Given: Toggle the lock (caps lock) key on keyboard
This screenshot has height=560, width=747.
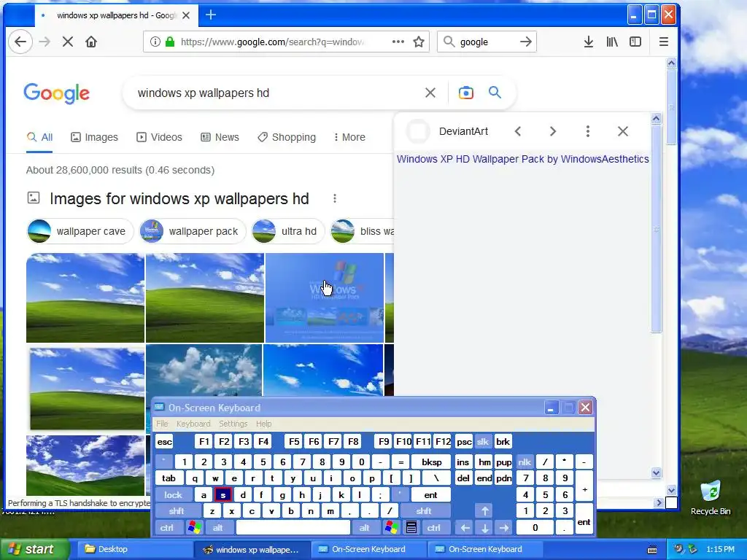Looking at the screenshot, I should (174, 495).
